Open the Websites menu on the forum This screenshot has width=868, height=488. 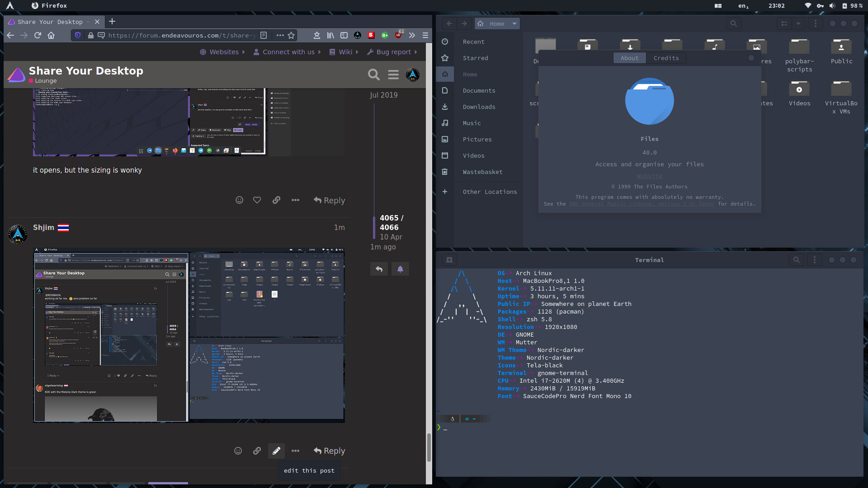pos(222,52)
